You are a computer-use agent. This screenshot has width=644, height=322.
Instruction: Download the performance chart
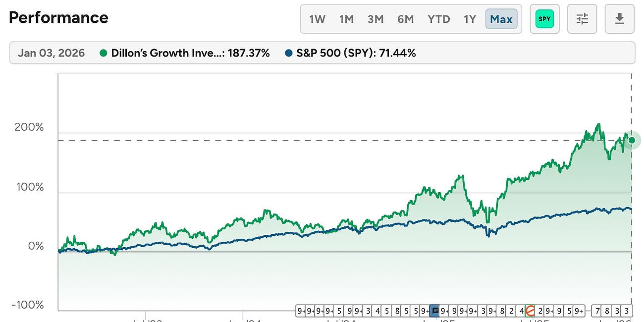click(x=620, y=19)
